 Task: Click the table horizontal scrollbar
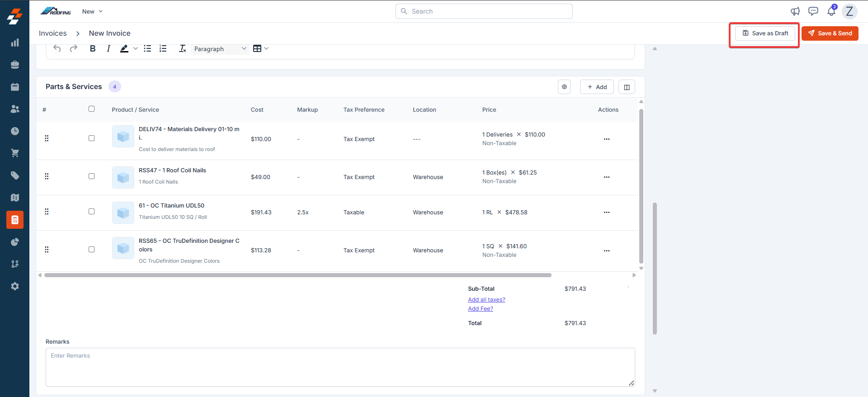[297, 275]
